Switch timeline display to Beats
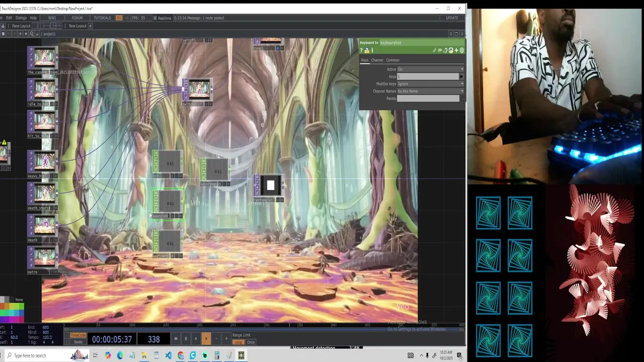644x362 pixels. pos(78,342)
